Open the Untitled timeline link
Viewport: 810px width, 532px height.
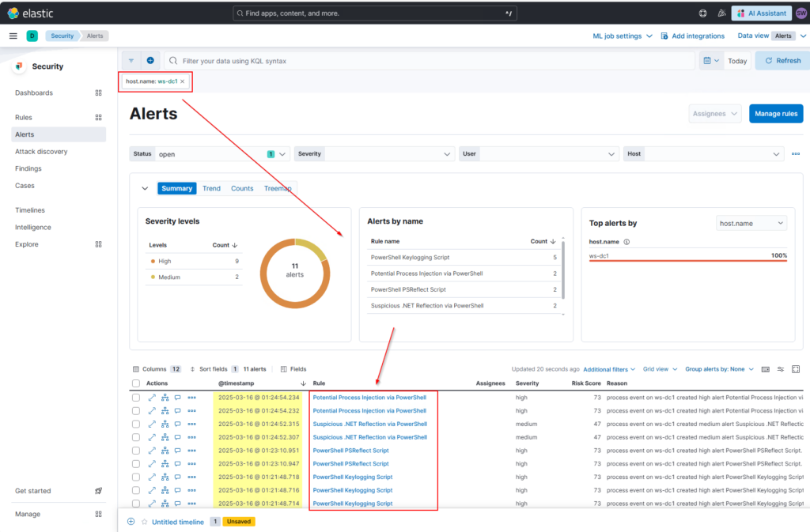pos(178,523)
